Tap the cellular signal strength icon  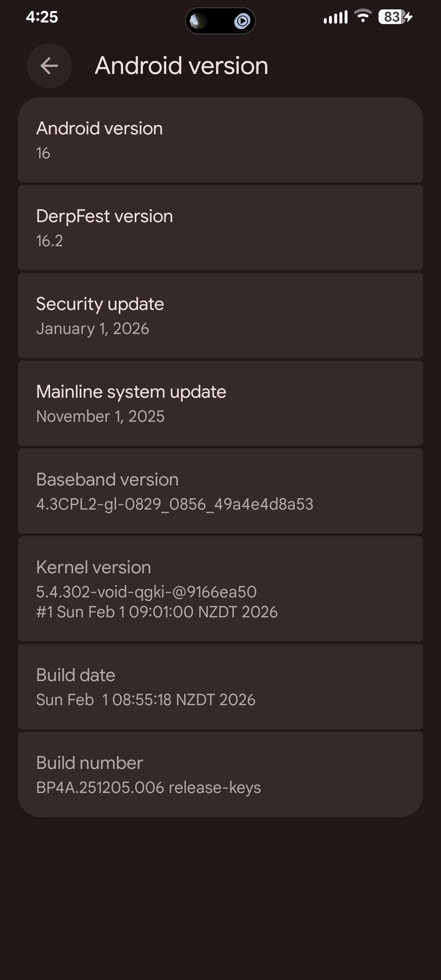(335, 17)
